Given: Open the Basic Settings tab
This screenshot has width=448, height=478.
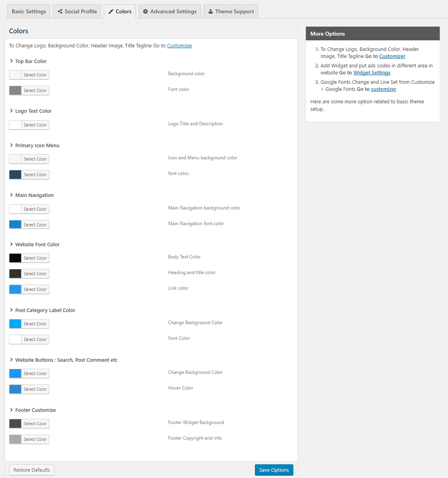Looking at the screenshot, I should [x=29, y=11].
